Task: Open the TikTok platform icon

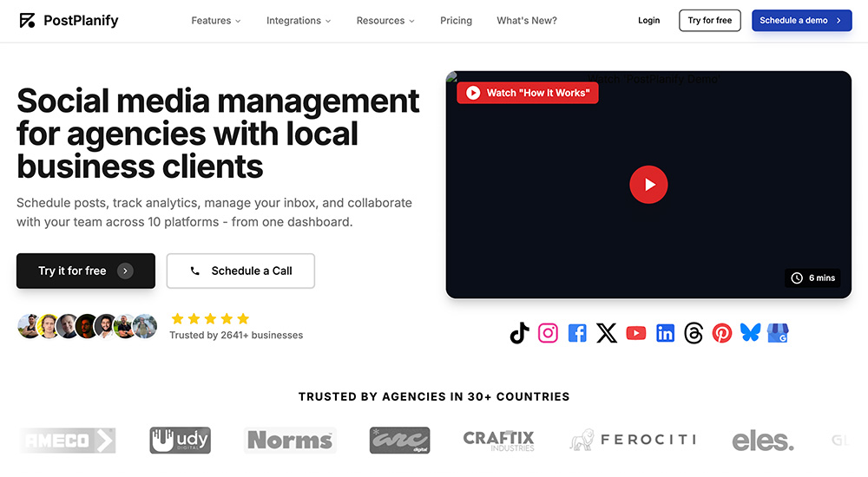Action: 519,333
